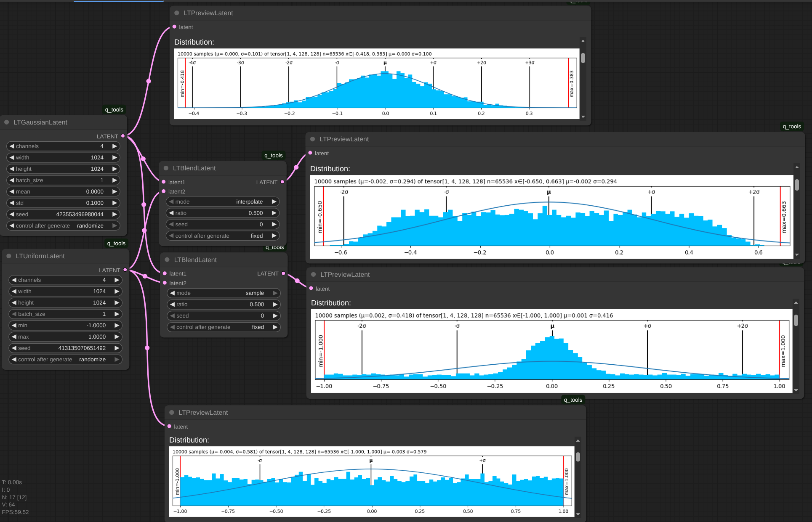
Task: Increase LTUniformLatent max value right arrow
Action: 117,337
